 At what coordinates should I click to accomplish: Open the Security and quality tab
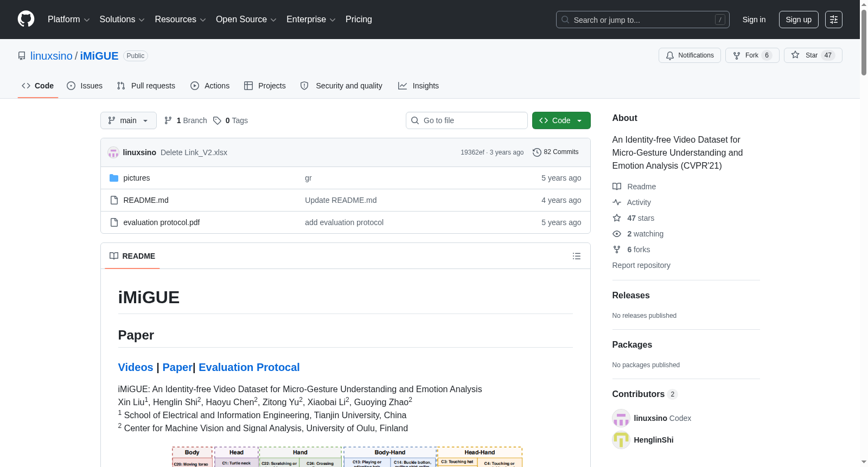click(x=341, y=86)
